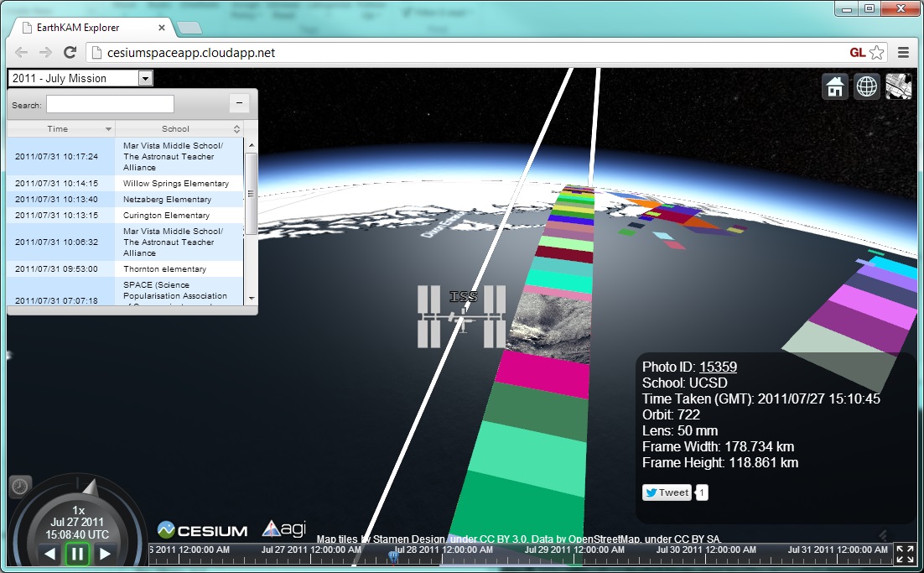
Task: Select the 2011/07/31 10:06:32 row
Action: (125, 242)
